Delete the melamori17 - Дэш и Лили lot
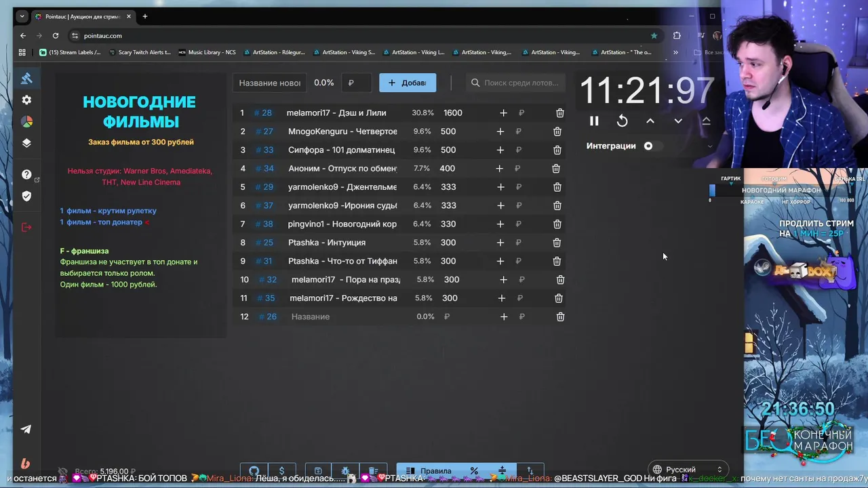The height and width of the screenshot is (488, 868). (559, 113)
